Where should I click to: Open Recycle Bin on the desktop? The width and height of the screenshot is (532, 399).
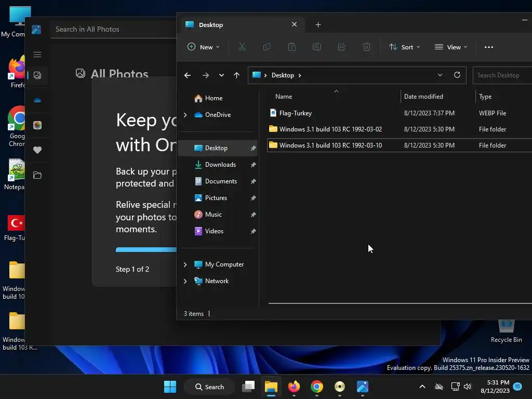coord(506,331)
